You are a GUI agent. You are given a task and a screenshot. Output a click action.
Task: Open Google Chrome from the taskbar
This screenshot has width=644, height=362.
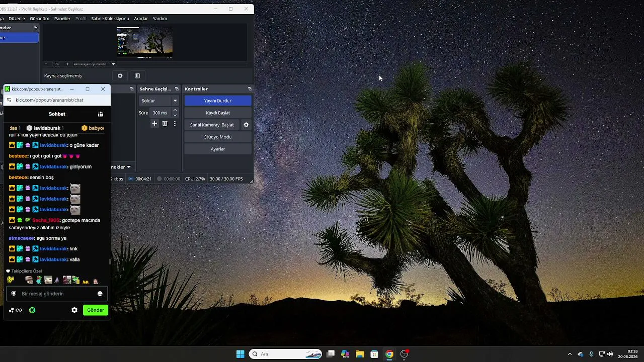click(x=389, y=354)
